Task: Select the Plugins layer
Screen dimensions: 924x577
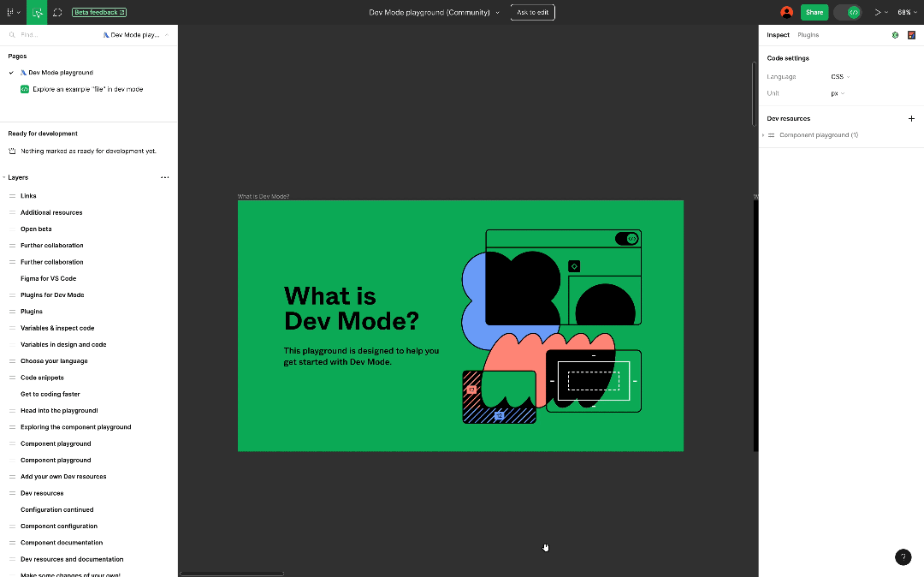Action: point(32,312)
